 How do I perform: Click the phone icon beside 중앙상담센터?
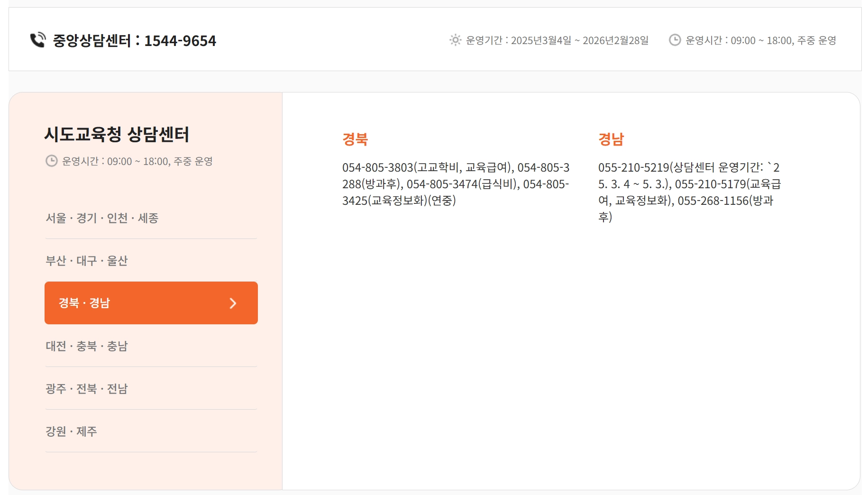38,40
